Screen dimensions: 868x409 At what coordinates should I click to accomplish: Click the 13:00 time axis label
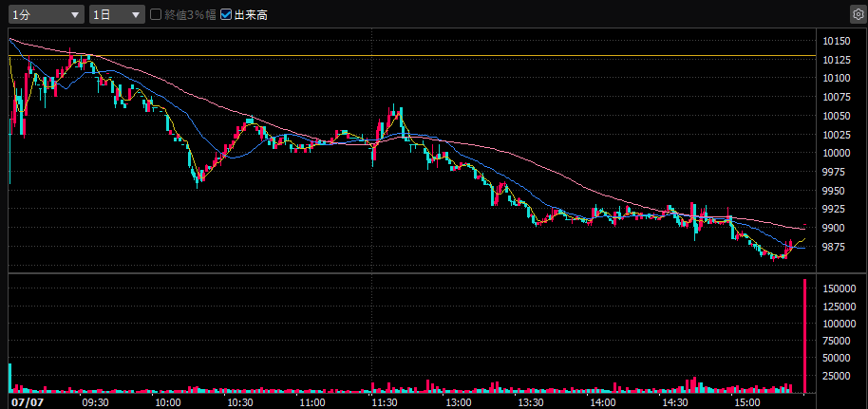pos(458,402)
